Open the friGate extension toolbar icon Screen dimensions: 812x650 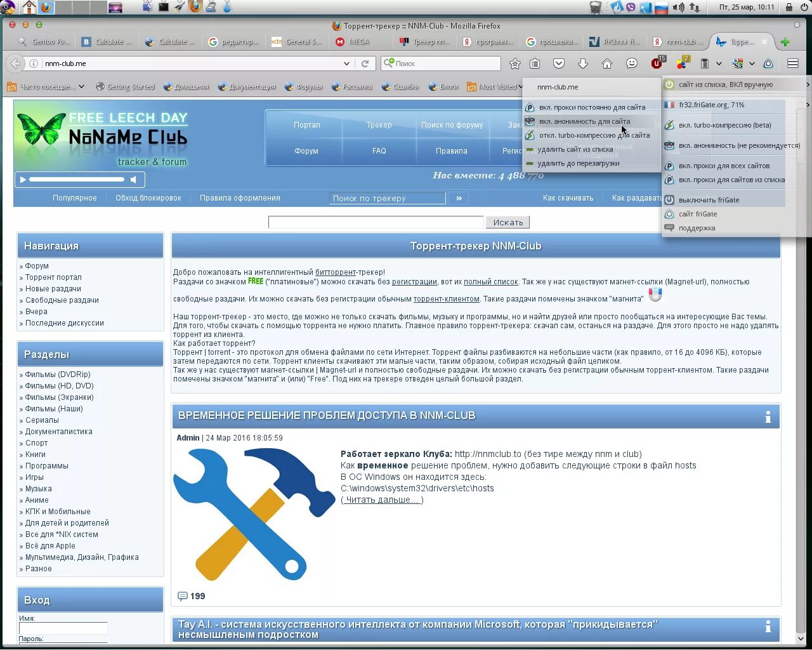(768, 63)
